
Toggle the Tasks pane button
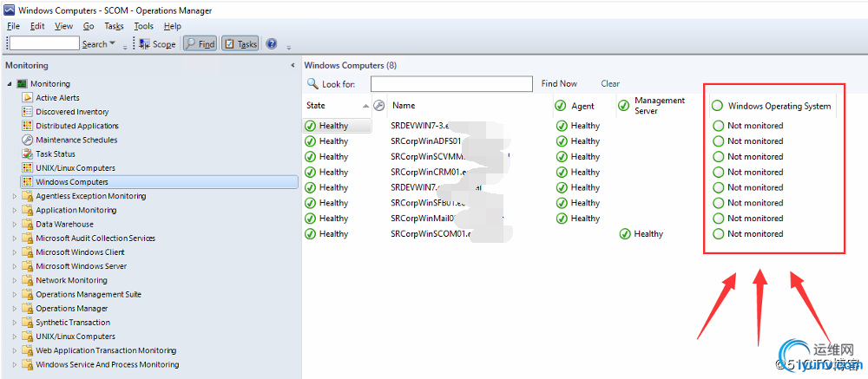(240, 43)
